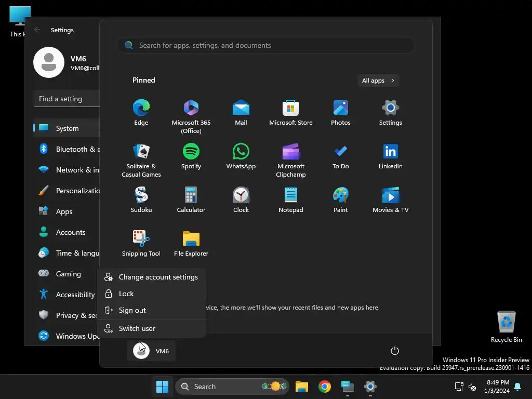The image size is (532, 399).
Task: Select Lock from the user menu
Action: (151, 294)
